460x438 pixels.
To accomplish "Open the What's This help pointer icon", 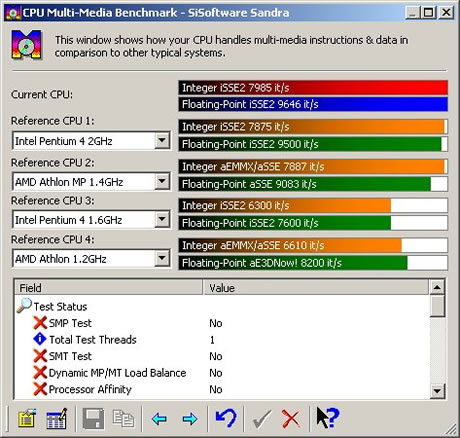I will pos(327,417).
